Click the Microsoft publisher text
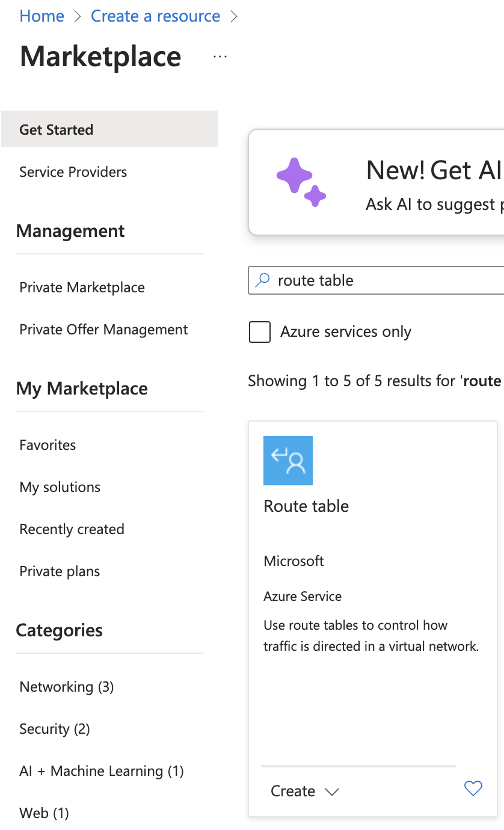Screen dimensions: 504x830 click(294, 561)
